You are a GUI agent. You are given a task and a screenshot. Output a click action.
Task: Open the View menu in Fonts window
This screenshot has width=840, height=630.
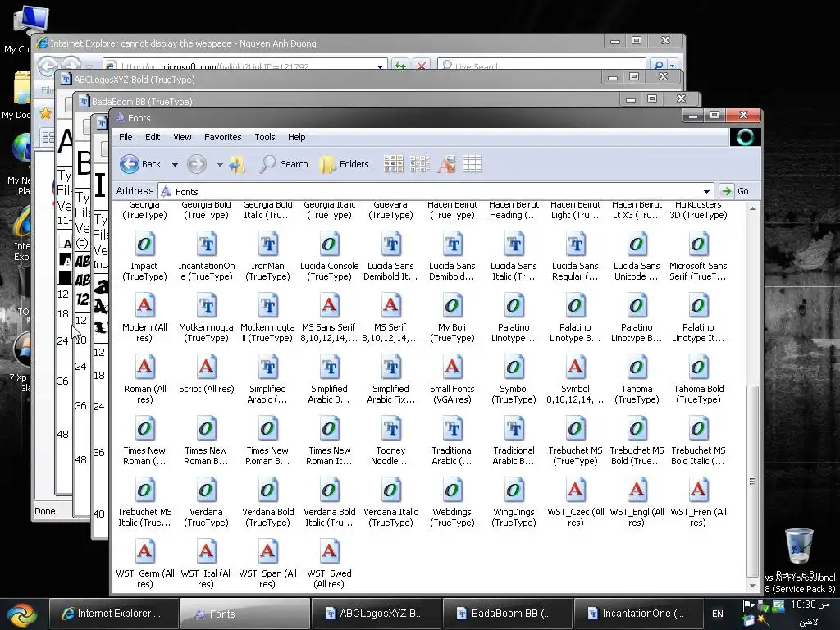click(x=182, y=137)
